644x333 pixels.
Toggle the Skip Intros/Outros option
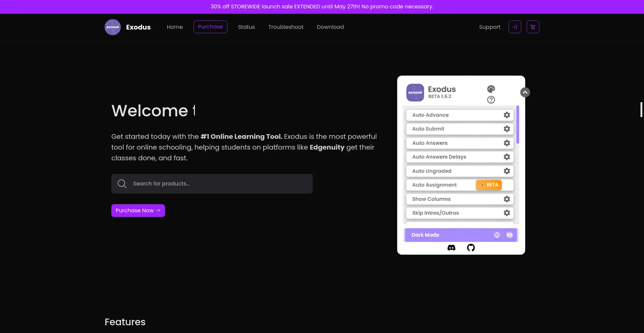(460, 213)
